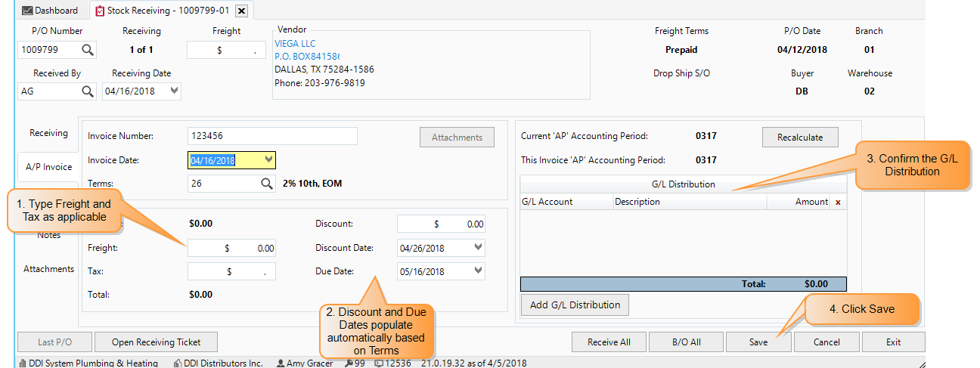Click the Tax amount field

[231, 271]
